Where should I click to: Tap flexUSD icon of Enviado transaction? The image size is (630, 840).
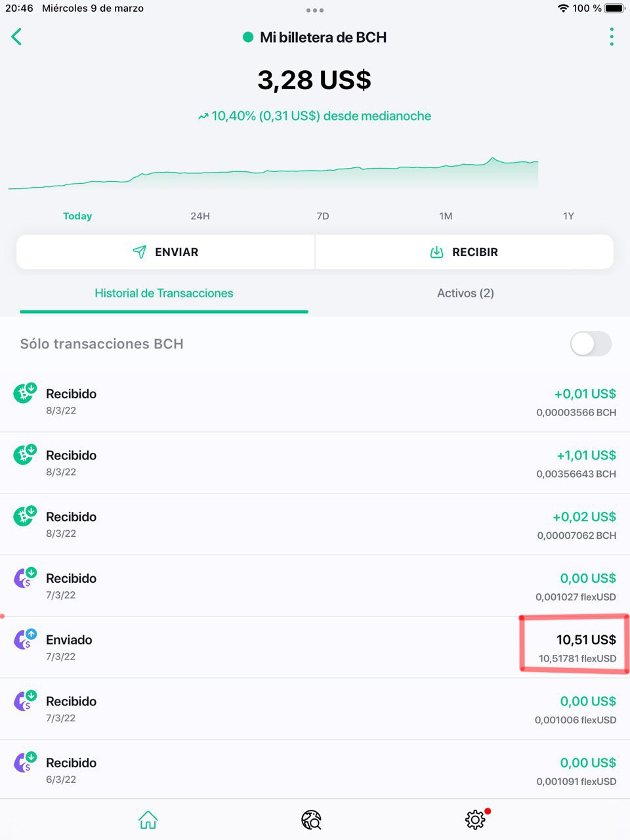(x=25, y=640)
